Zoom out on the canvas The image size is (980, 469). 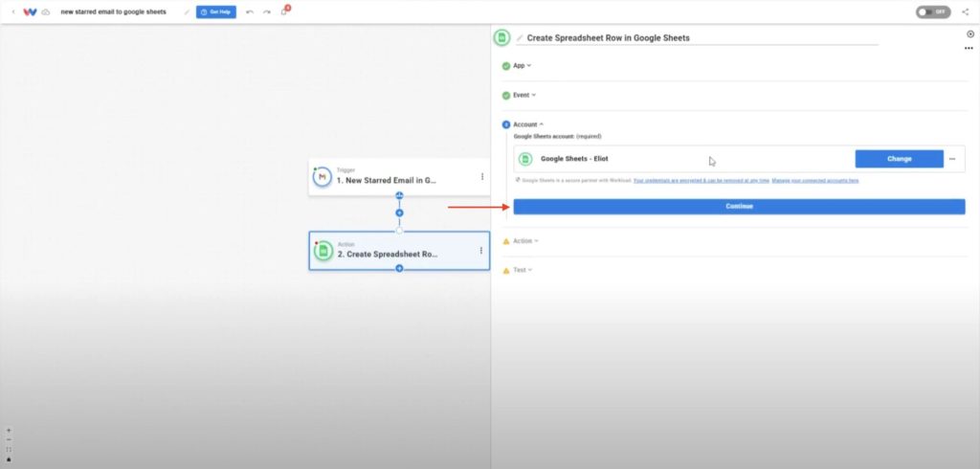[9, 439]
